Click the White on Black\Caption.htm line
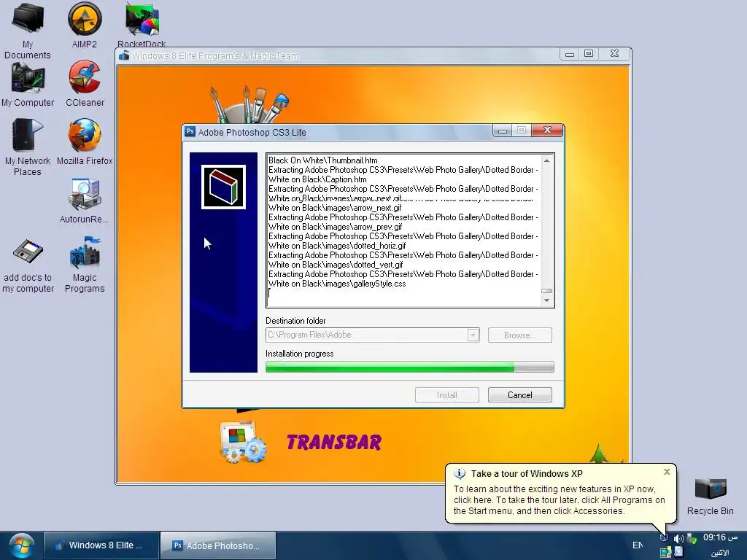 tap(317, 179)
